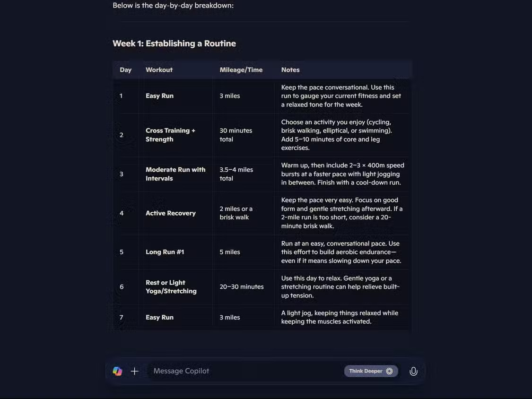Screen dimensions: 532x399
Task: Click the 5 miles mileage cell
Action: pos(230,252)
